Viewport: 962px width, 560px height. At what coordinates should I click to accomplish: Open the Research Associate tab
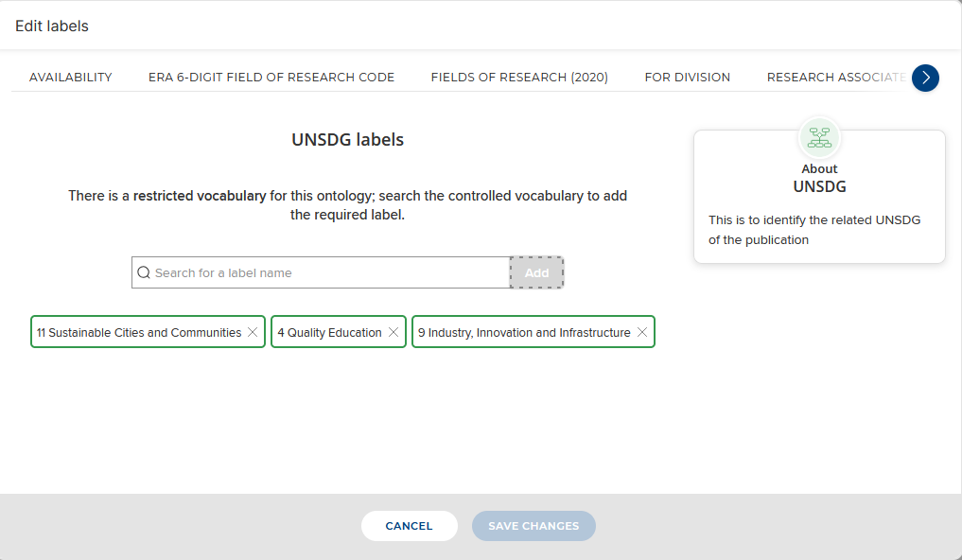(836, 78)
